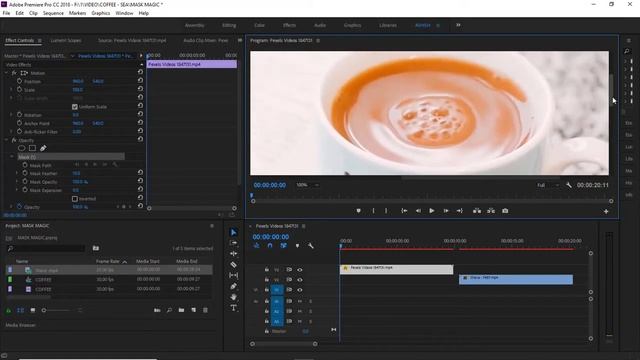
Task: Choose free draw bezier mask pen
Action: click(x=43, y=148)
